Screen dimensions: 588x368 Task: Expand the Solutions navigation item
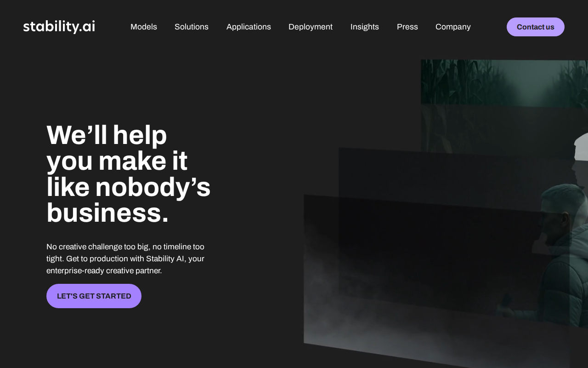192,27
